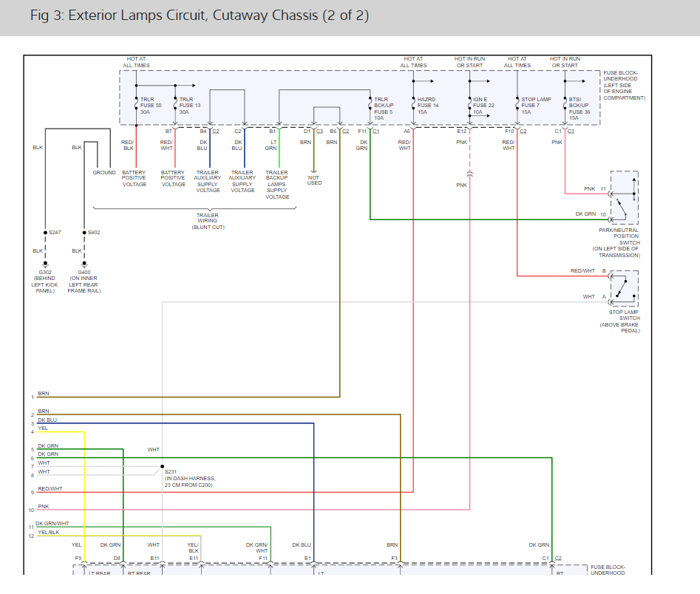This screenshot has height=594, width=700.
Task: Click the G400 ground symbol
Action: tap(84, 264)
